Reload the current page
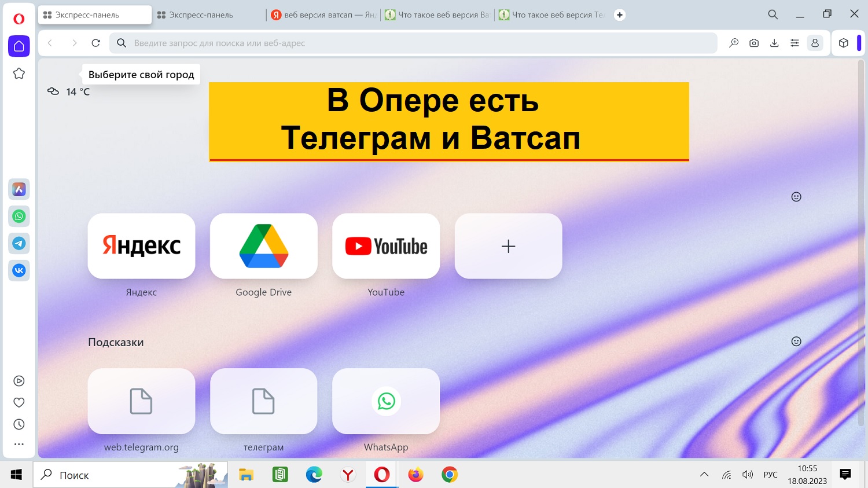Image resolution: width=868 pixels, height=488 pixels. 96,43
